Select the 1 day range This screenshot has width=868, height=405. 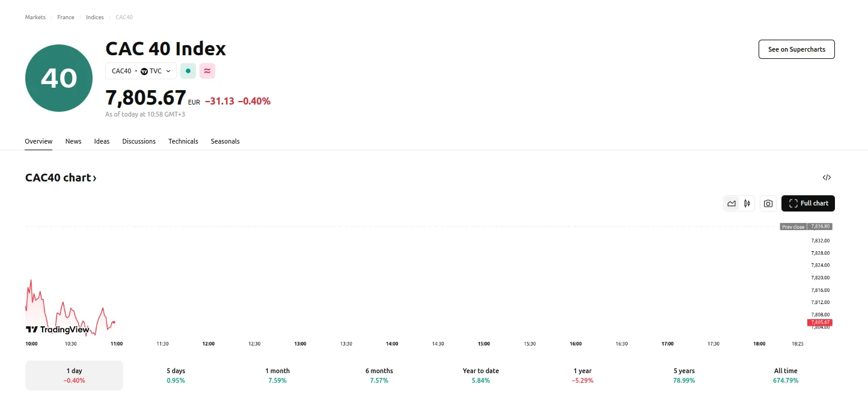pyautogui.click(x=74, y=376)
